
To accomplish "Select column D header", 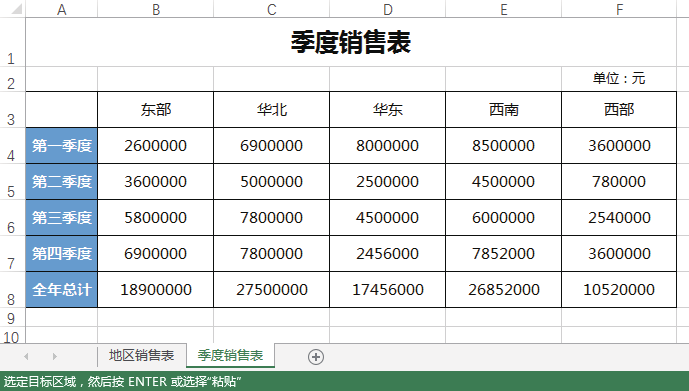I will click(388, 9).
